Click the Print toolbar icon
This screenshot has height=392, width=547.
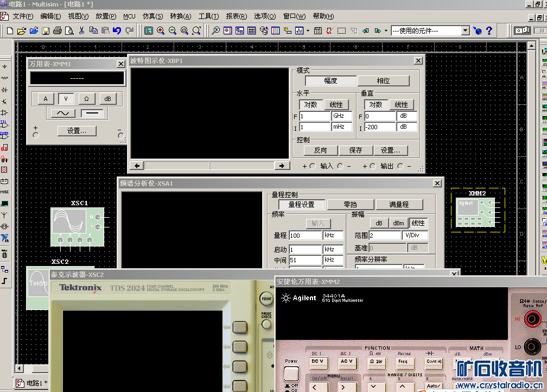pos(58,31)
